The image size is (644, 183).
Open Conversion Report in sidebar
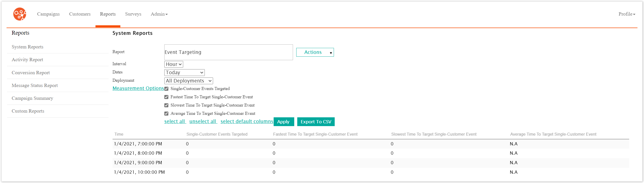coord(31,73)
